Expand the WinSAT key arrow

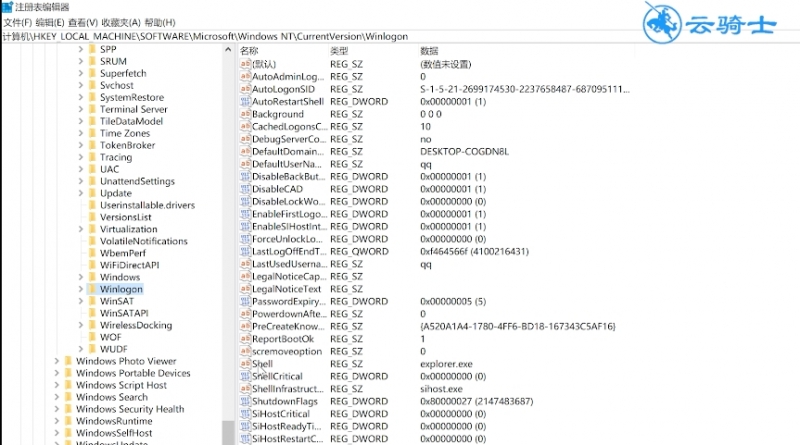click(x=81, y=301)
